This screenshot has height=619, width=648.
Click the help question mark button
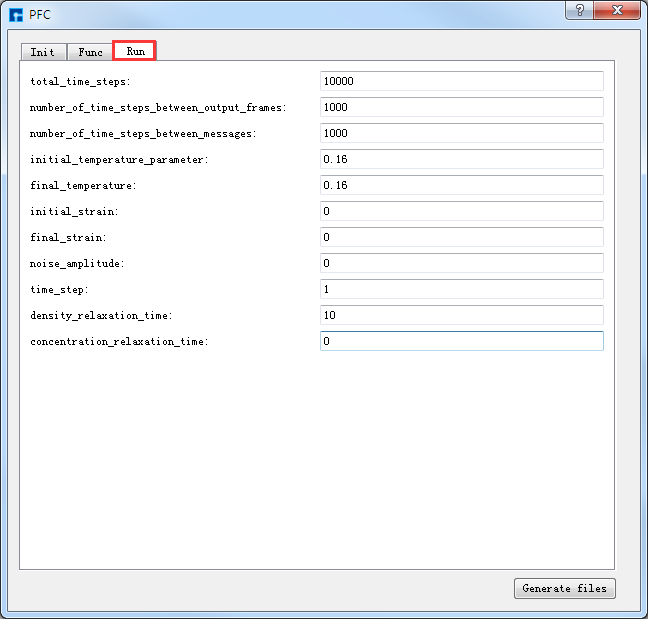579,9
